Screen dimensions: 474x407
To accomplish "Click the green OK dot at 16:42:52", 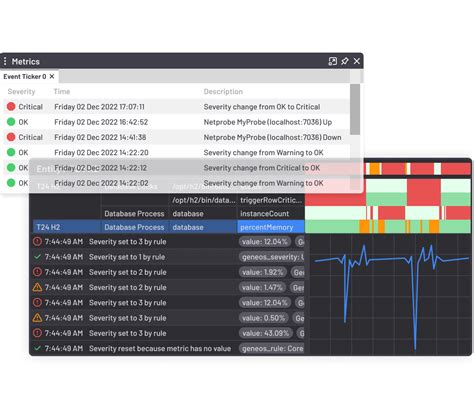I will pyautogui.click(x=11, y=122).
